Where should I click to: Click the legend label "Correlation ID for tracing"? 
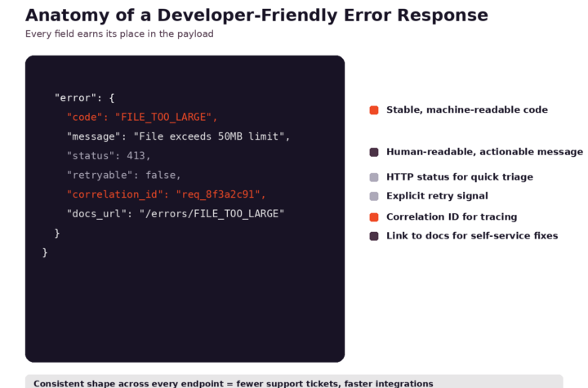point(452,216)
